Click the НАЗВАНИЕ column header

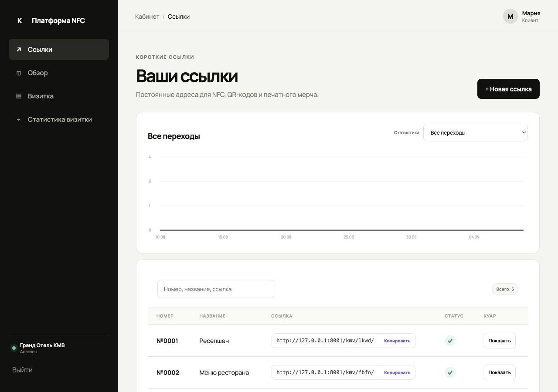(212, 316)
